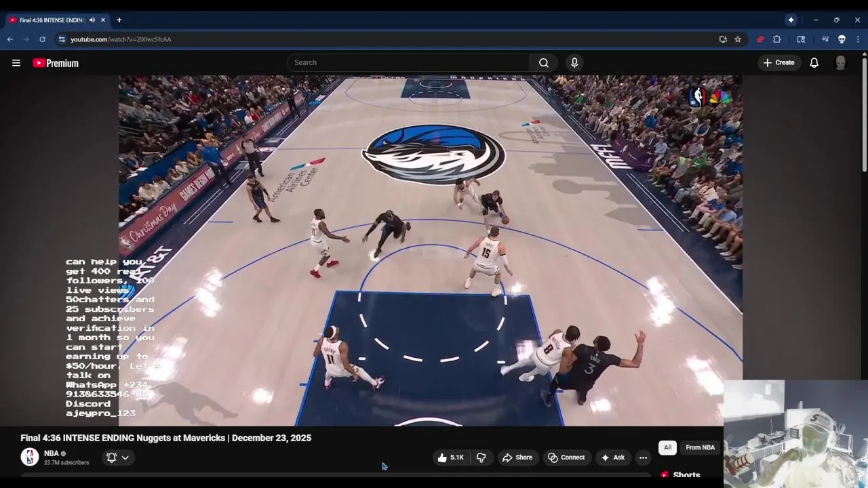
Task: Click the red extension icon
Action: pos(760,39)
